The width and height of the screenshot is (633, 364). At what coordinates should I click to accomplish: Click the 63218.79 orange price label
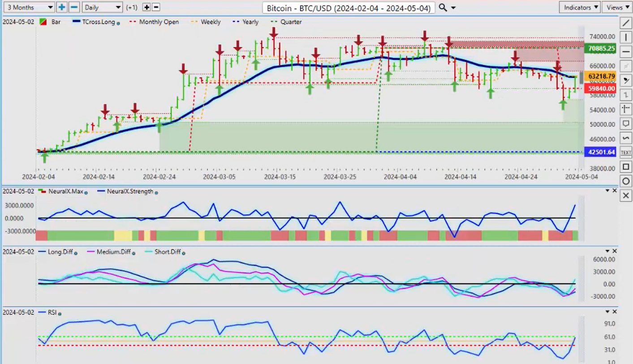[601, 77]
